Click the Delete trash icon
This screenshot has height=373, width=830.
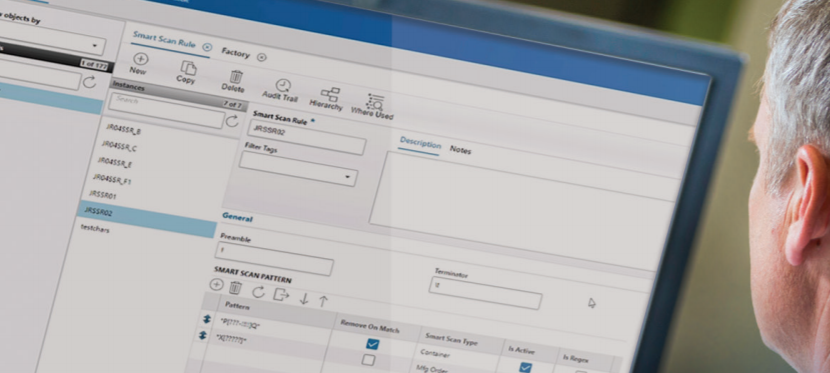tap(236, 77)
